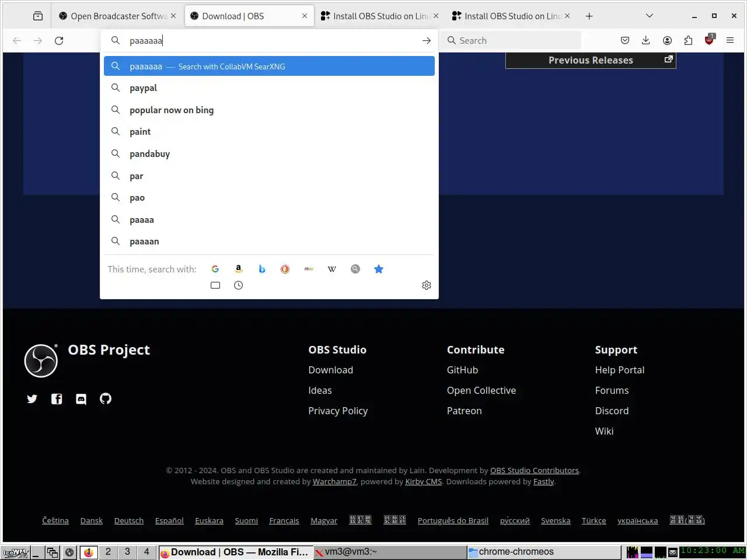Viewport: 747px width, 560px height.
Task: Visit the OBS Project Discord chat icon
Action: point(81,399)
